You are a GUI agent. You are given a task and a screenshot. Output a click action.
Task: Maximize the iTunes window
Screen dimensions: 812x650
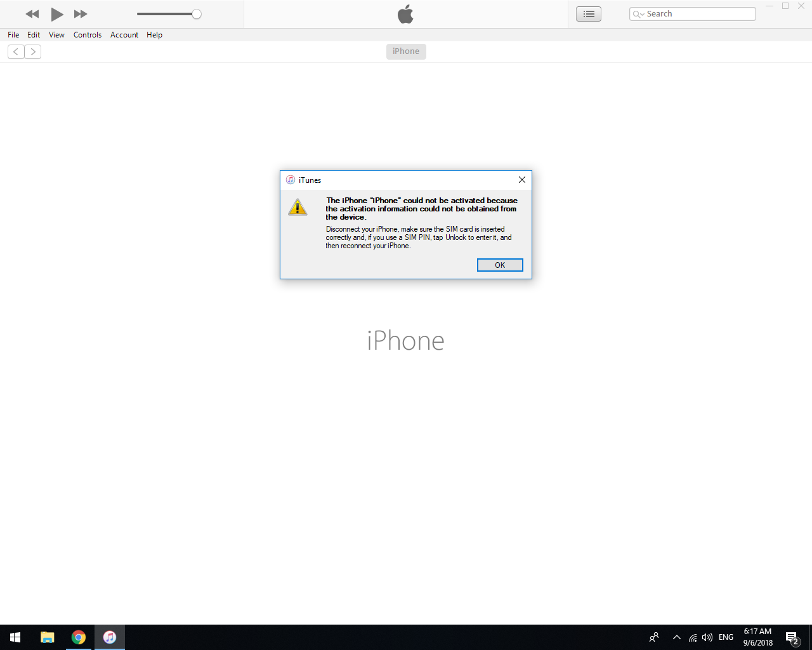tap(785, 6)
